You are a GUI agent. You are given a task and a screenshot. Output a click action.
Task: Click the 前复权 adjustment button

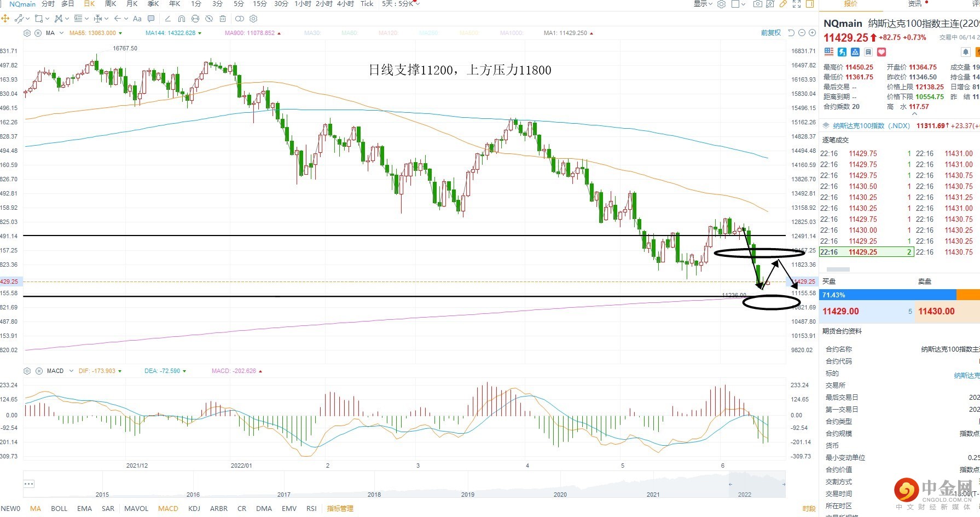(771, 33)
